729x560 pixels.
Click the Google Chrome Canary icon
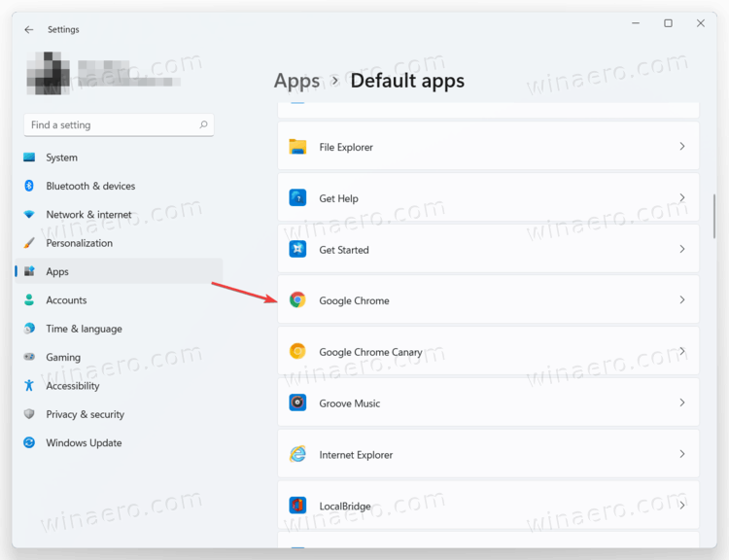click(297, 351)
